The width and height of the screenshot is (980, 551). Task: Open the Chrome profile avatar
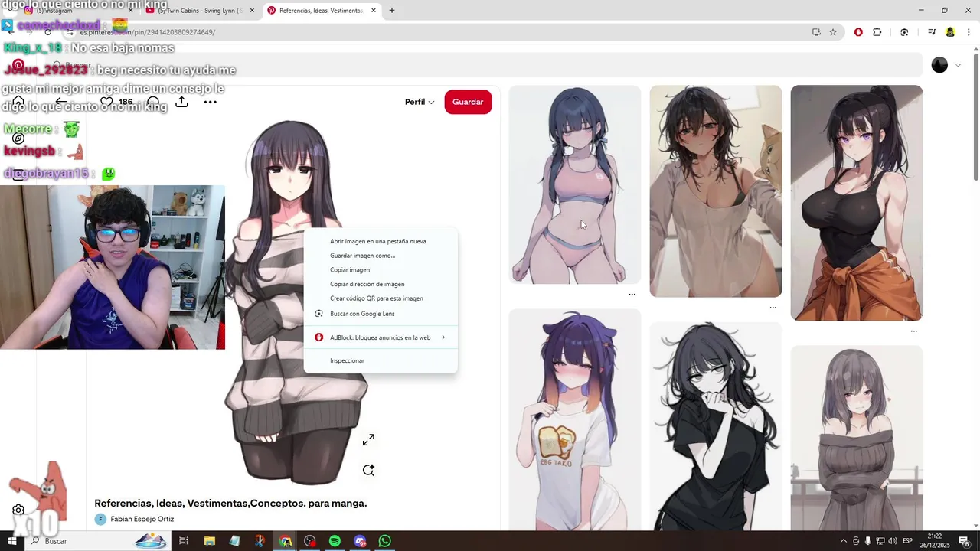950,32
